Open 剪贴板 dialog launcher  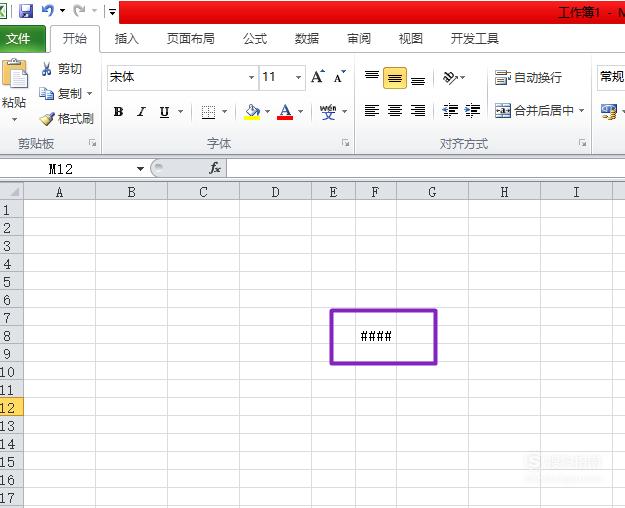92,143
